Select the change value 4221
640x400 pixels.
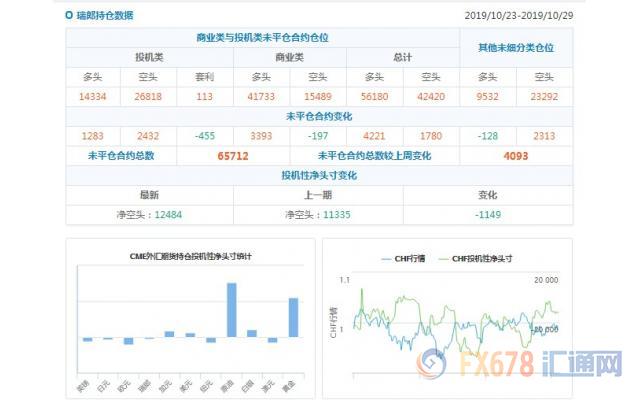[x=374, y=136]
